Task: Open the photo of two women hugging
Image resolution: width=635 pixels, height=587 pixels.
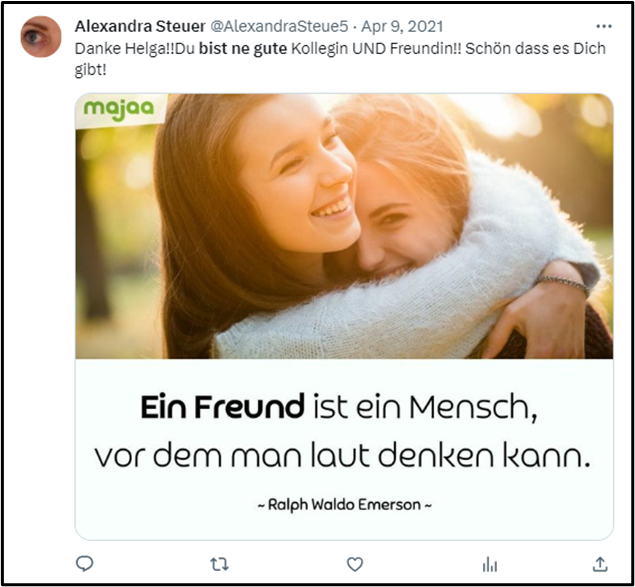Action: [344, 226]
